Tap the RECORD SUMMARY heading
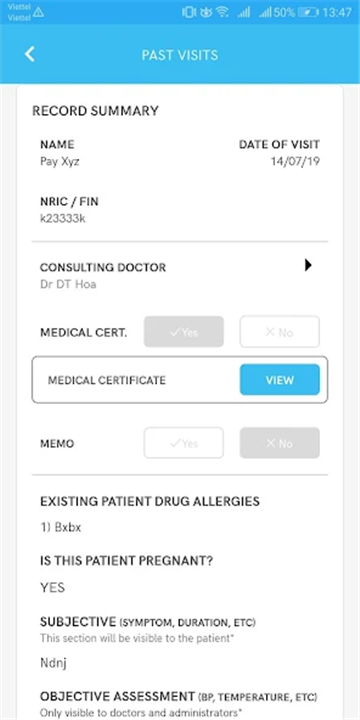This screenshot has width=360, height=720. coord(96,111)
